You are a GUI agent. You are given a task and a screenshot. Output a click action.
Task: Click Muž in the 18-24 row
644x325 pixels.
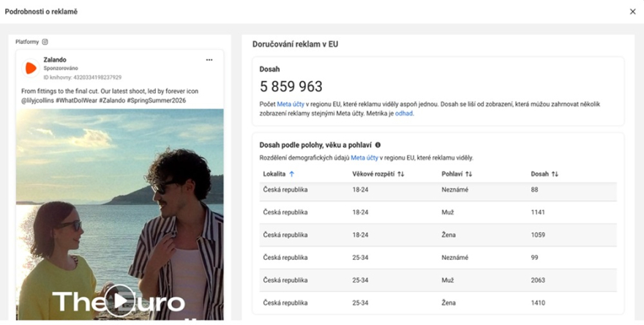[448, 212]
